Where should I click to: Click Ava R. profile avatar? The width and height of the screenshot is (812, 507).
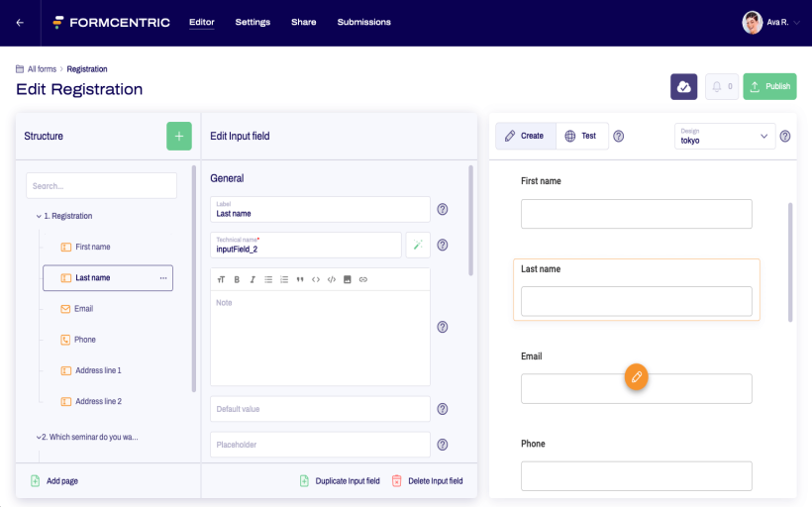point(753,22)
